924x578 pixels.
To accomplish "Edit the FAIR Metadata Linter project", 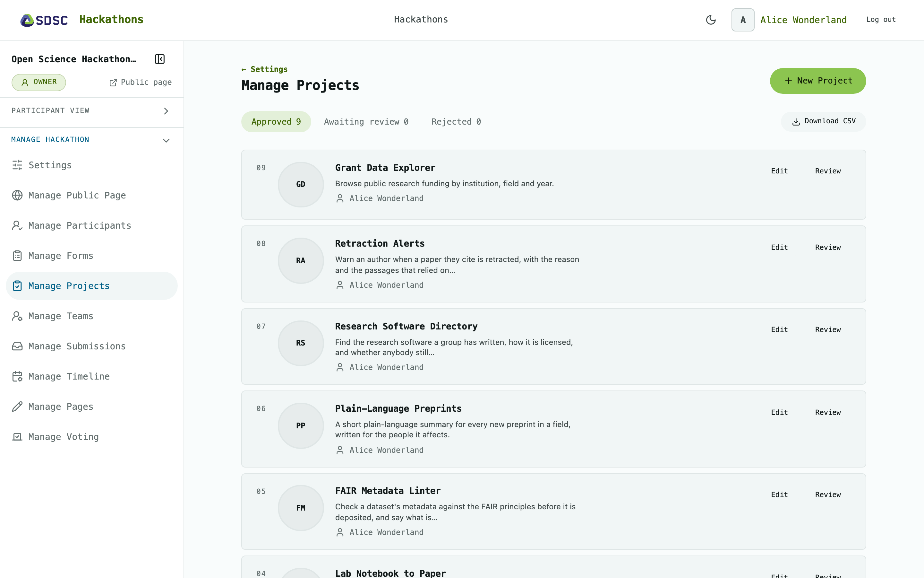I will tap(779, 495).
